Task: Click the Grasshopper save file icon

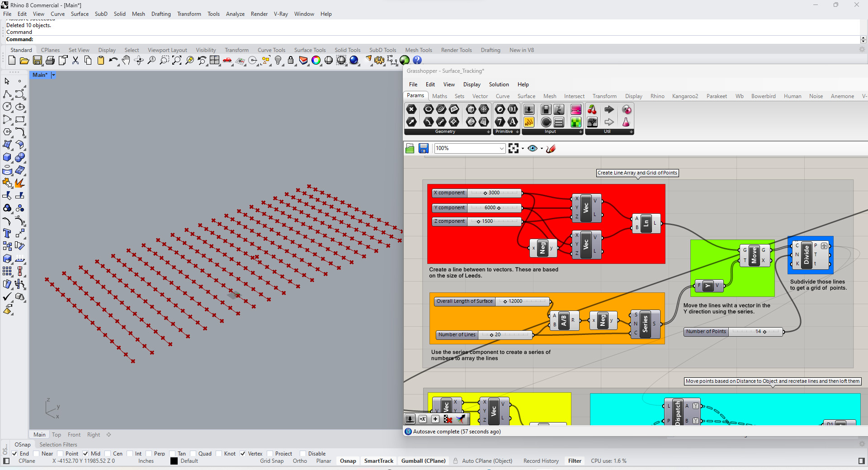Action: pyautogui.click(x=423, y=149)
